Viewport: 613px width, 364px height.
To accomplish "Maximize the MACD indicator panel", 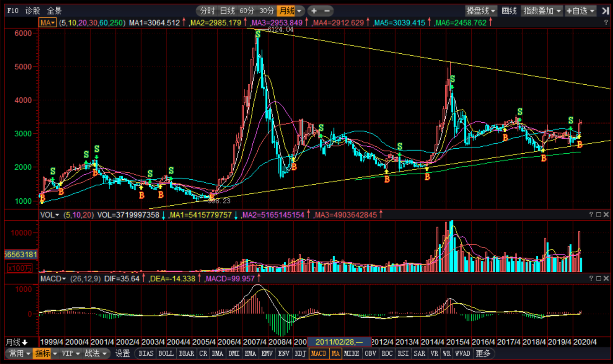I will (599, 278).
